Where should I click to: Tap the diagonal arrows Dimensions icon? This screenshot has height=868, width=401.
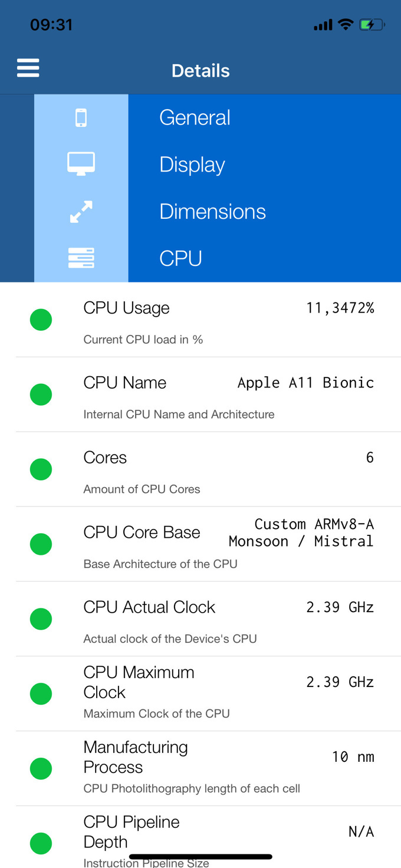click(x=81, y=212)
